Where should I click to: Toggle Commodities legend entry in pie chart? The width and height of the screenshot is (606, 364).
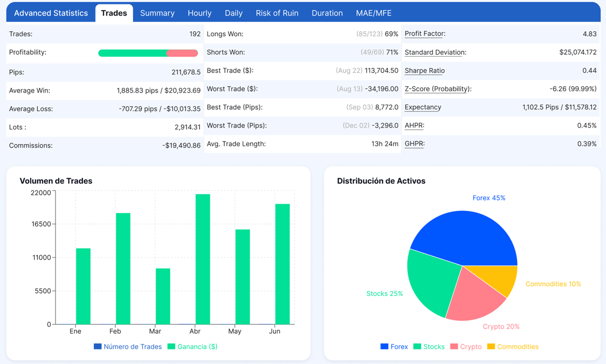[x=512, y=346]
